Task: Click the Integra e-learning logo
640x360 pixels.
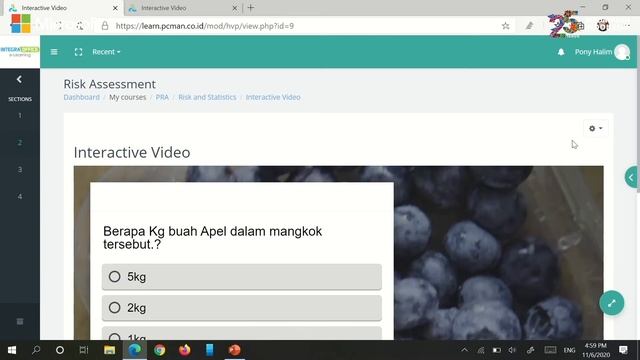Action: coord(20,51)
